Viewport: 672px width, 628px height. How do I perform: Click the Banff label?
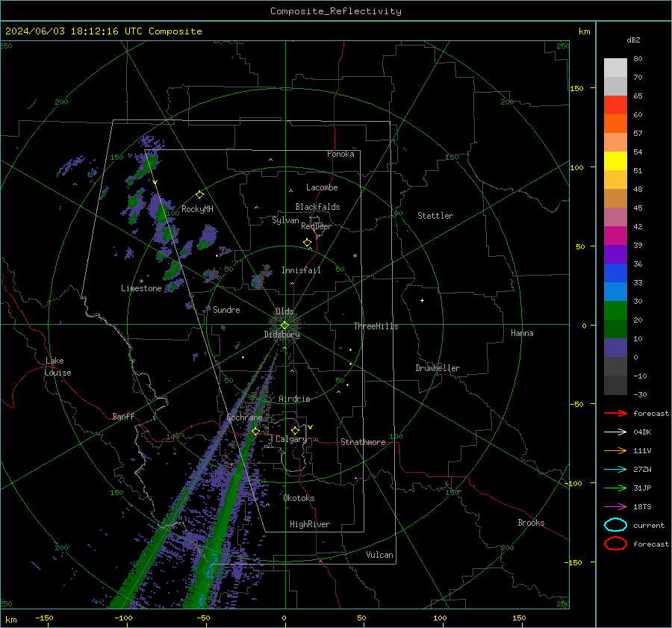(123, 417)
